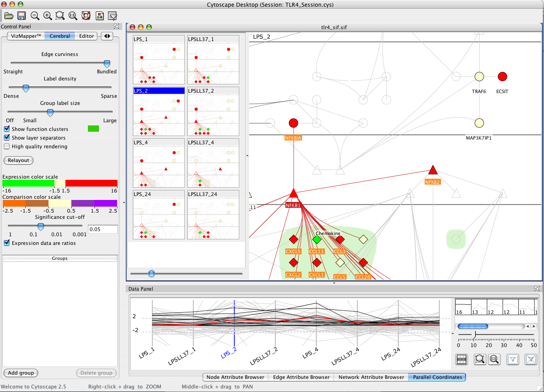This screenshot has width=544, height=392.
Task: Click the green function cluster color swatch
Action: [x=93, y=129]
